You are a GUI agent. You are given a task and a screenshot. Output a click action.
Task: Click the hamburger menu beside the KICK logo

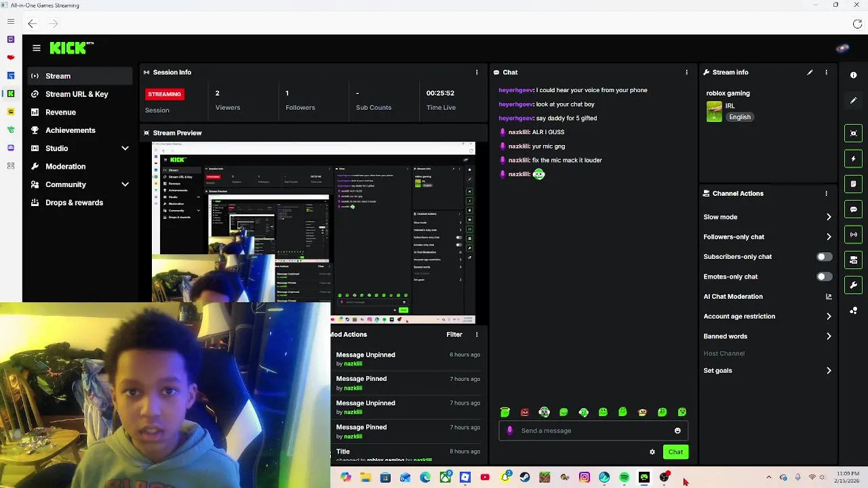(37, 48)
